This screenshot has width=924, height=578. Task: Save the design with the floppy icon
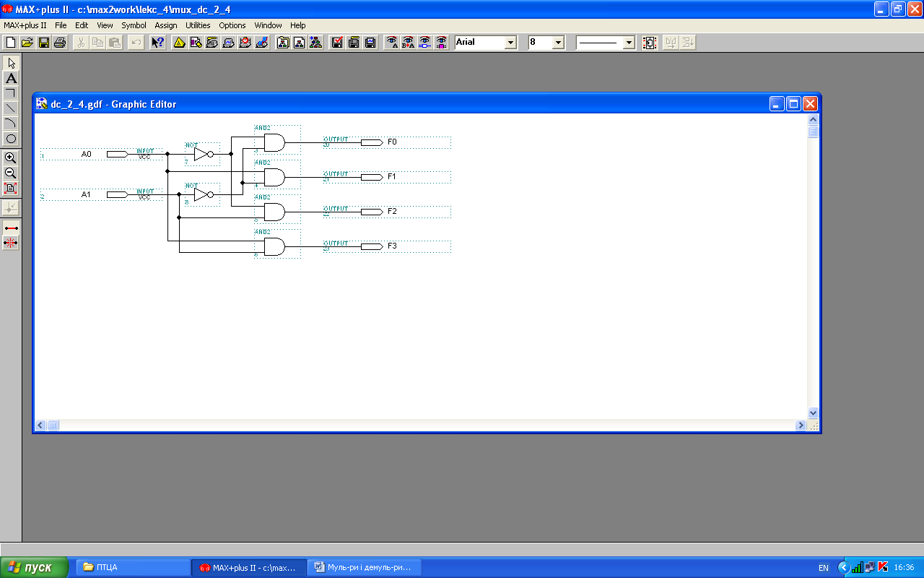click(43, 43)
